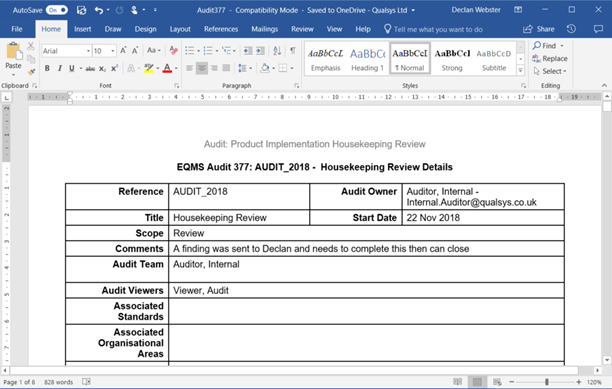This screenshot has width=612, height=389.
Task: Click the Paste button
Action: point(13,59)
